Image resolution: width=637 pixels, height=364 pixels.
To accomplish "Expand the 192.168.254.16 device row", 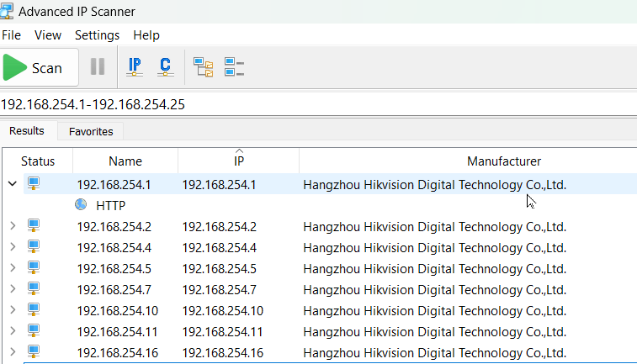I will pos(12,352).
